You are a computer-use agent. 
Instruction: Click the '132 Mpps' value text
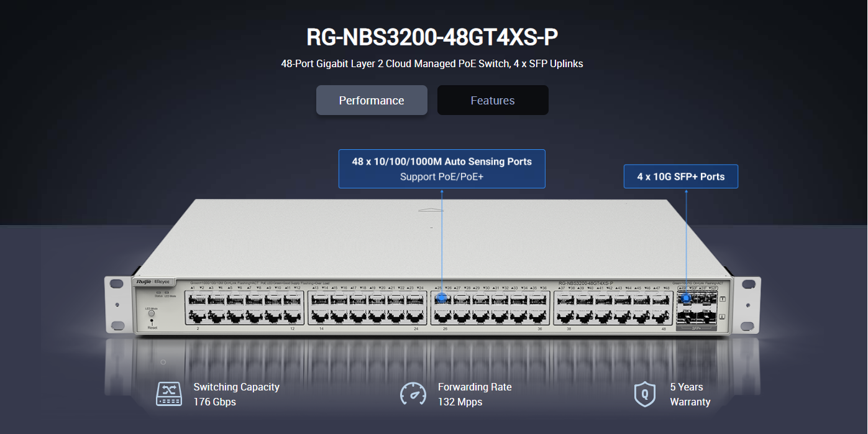pyautogui.click(x=460, y=402)
